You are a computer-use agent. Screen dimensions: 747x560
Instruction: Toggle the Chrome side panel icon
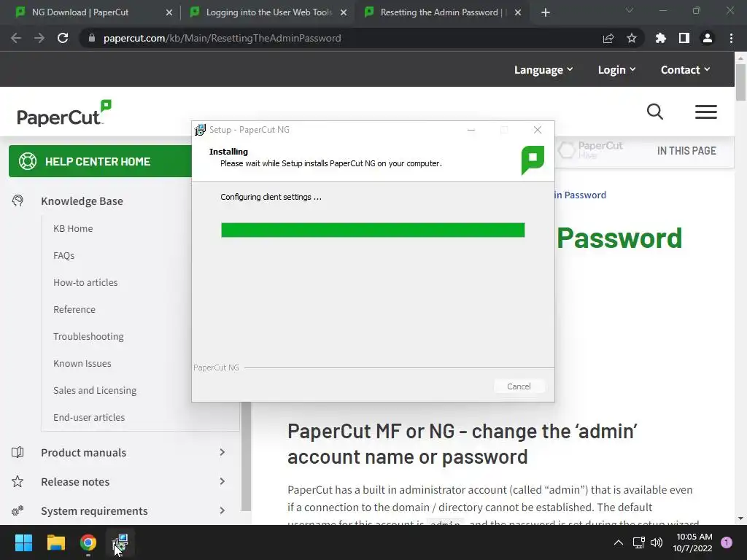tap(684, 38)
